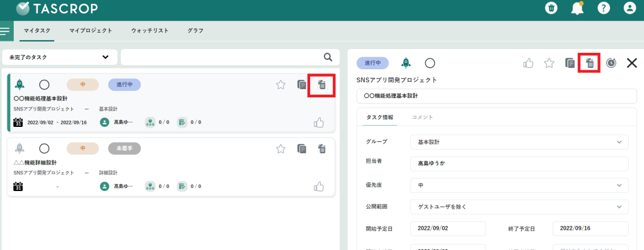Screen dimensions: 644x250
Task: Click the 開始予定日 date field
Action: point(448,228)
